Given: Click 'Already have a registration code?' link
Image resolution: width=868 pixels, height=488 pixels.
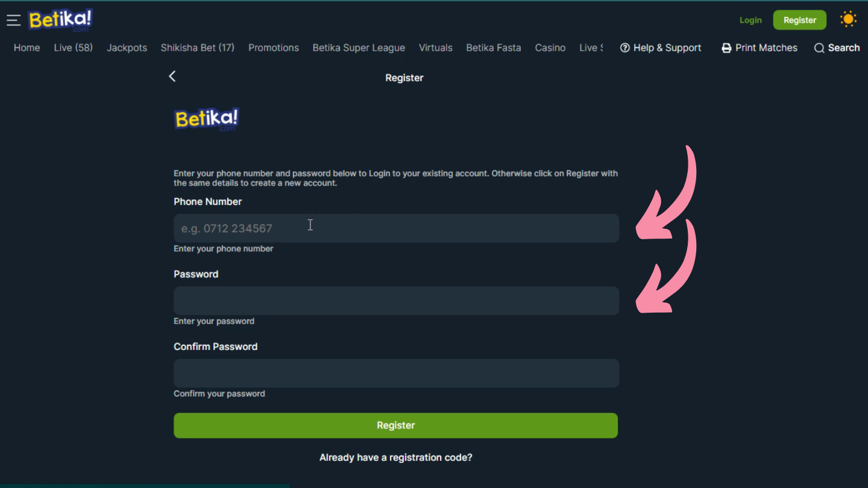Looking at the screenshot, I should (x=395, y=457).
